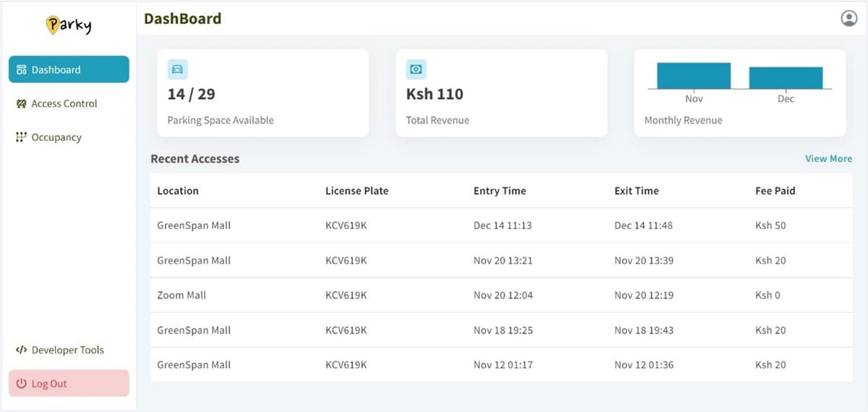868x412 pixels.
Task: Click the Developer Tools code icon
Action: coord(22,351)
